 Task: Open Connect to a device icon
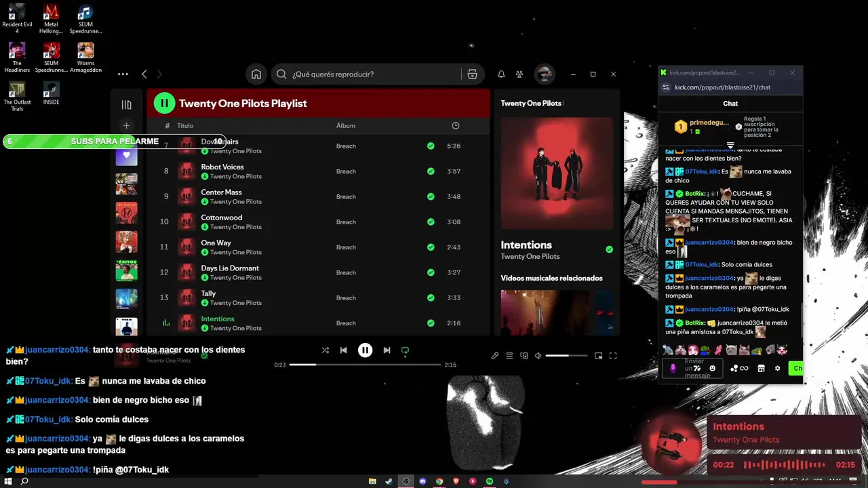tap(524, 356)
